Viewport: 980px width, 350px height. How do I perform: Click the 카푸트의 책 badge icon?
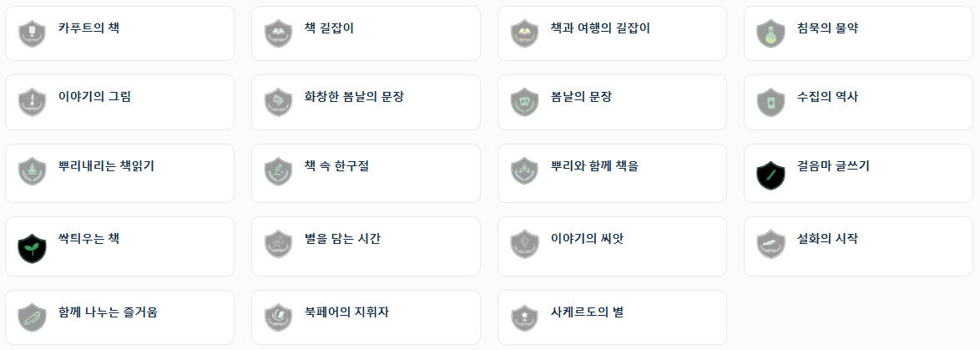32,33
